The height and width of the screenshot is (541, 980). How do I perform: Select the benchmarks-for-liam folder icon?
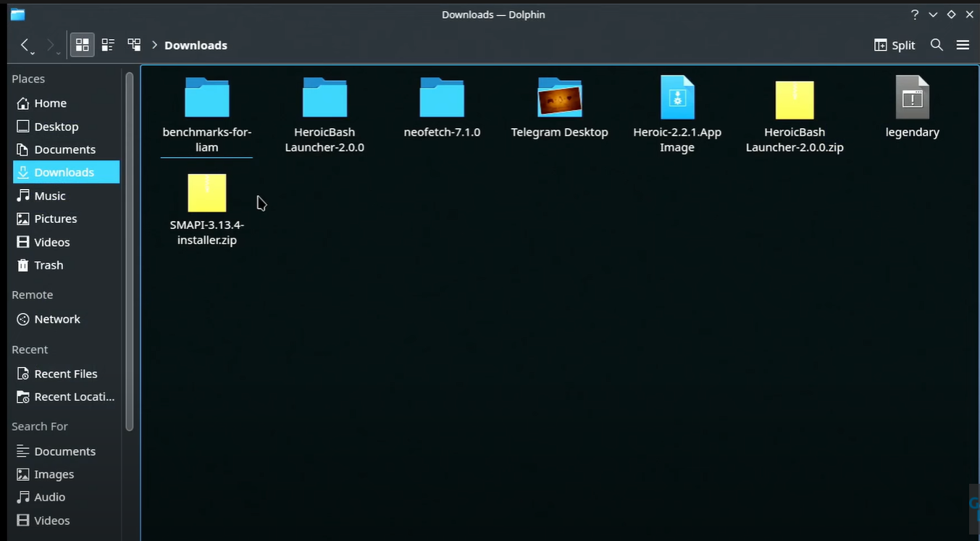(x=207, y=97)
